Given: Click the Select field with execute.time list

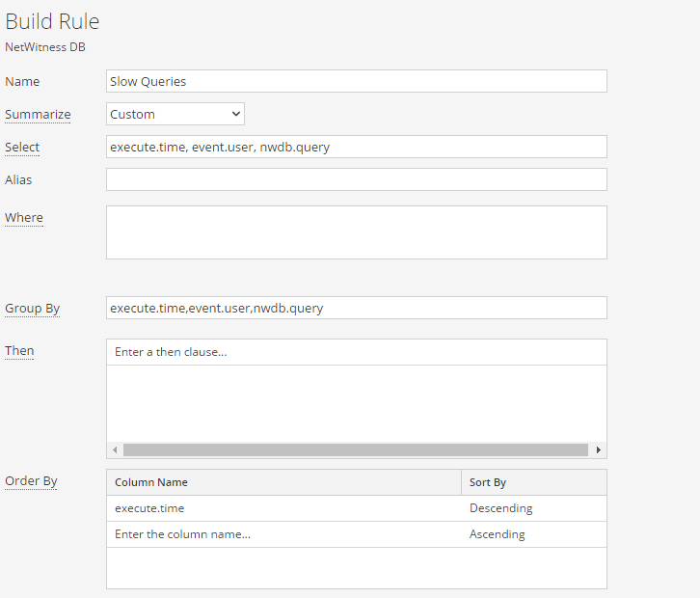Looking at the screenshot, I should tap(356, 147).
